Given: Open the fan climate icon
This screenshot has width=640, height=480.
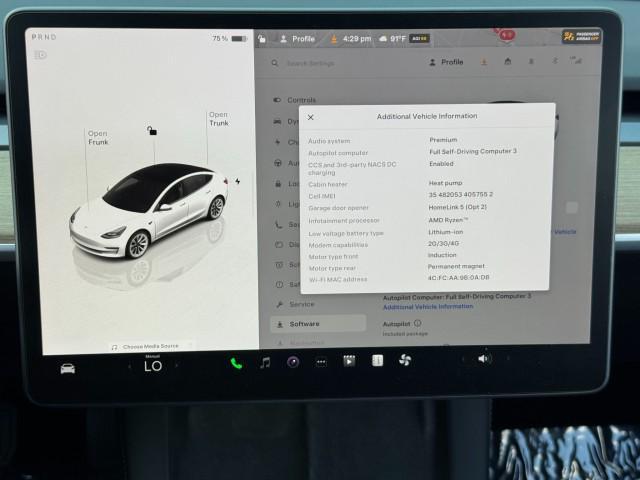Looking at the screenshot, I should (x=405, y=360).
